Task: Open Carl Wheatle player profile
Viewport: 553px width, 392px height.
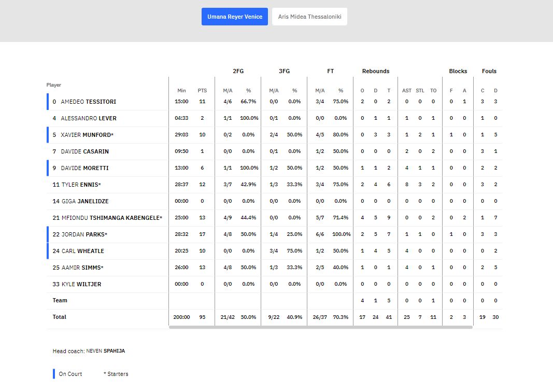Action: pos(82,251)
